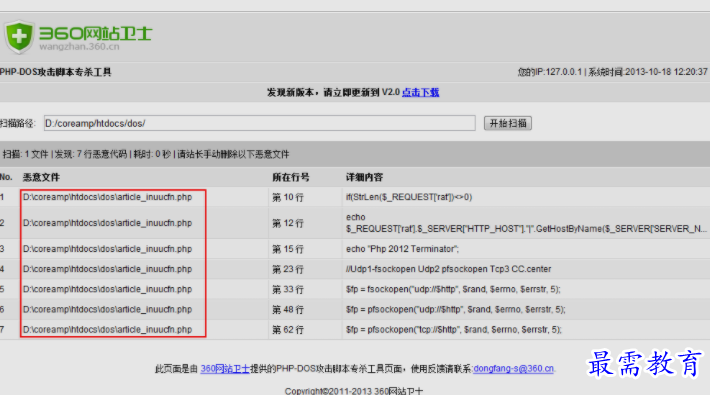
Task: Click the scan path input field
Action: [x=259, y=123]
